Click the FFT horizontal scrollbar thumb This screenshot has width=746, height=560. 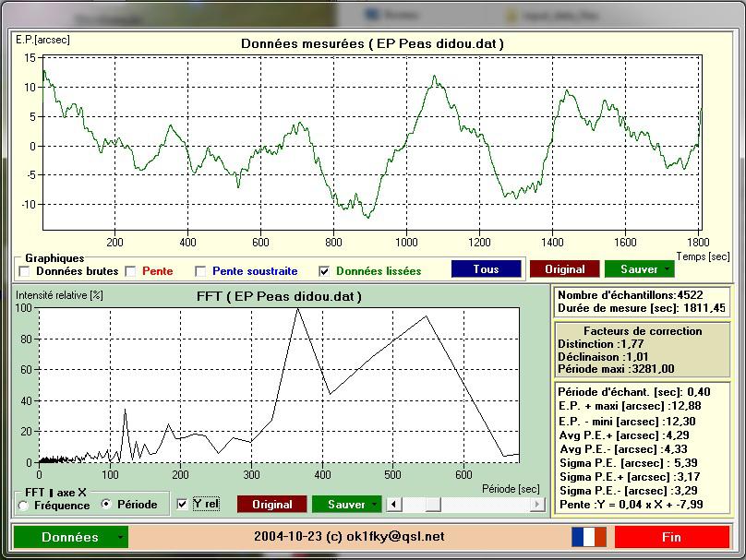pyautogui.click(x=433, y=505)
